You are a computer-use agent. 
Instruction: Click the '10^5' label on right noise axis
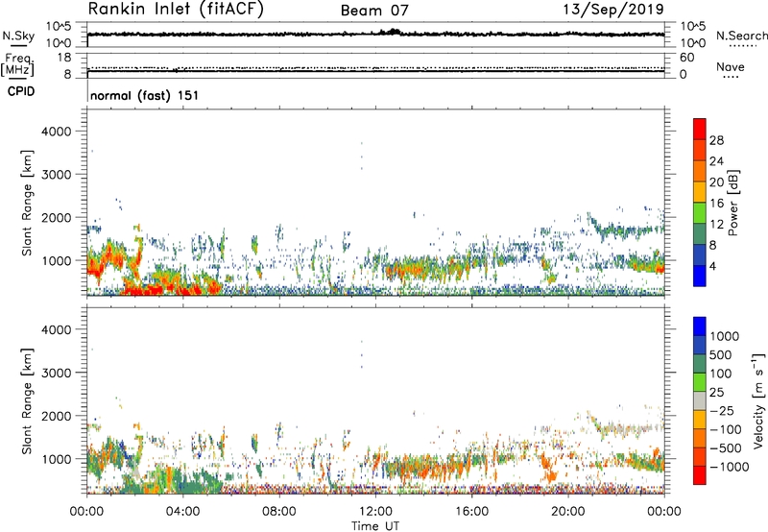pos(692,27)
